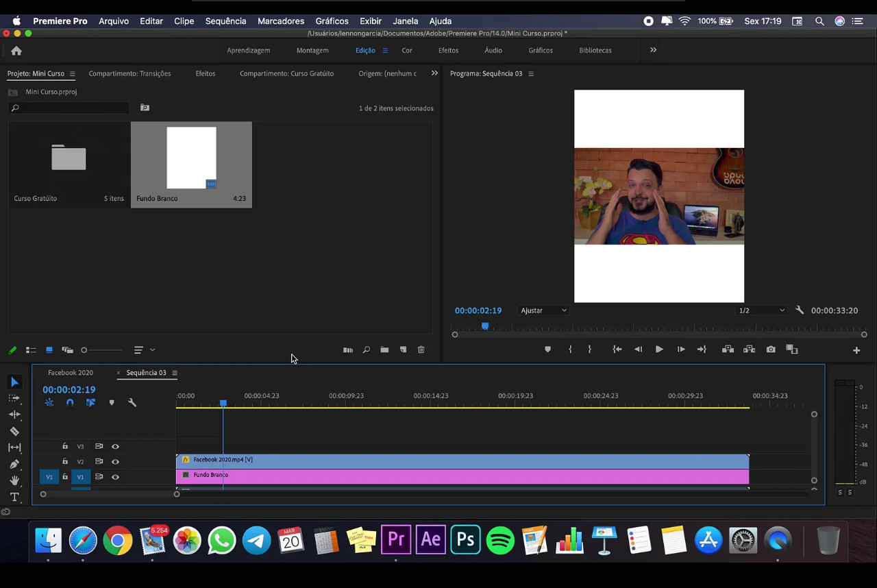Click the New Item icon in project panel
The height and width of the screenshot is (588, 877).
point(403,350)
